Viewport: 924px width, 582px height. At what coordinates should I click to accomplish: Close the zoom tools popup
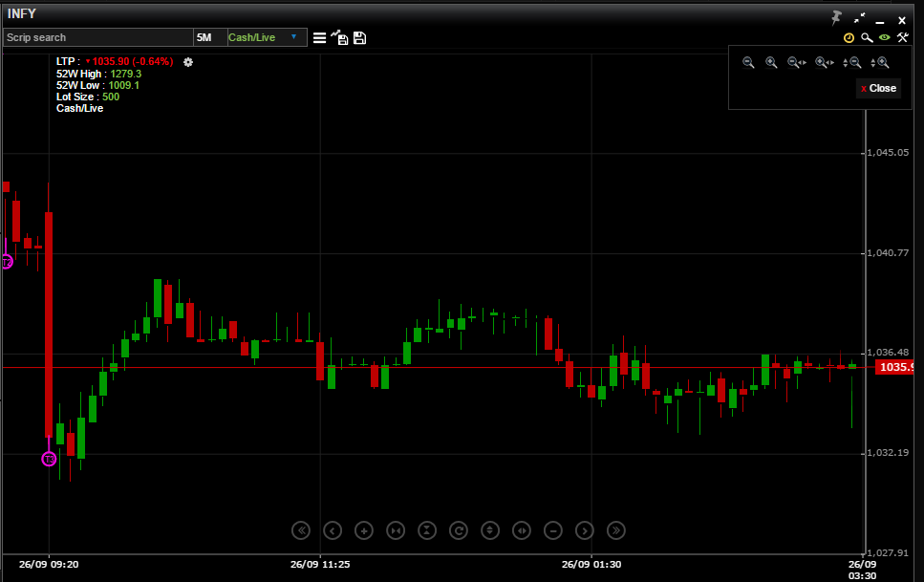pos(879,89)
